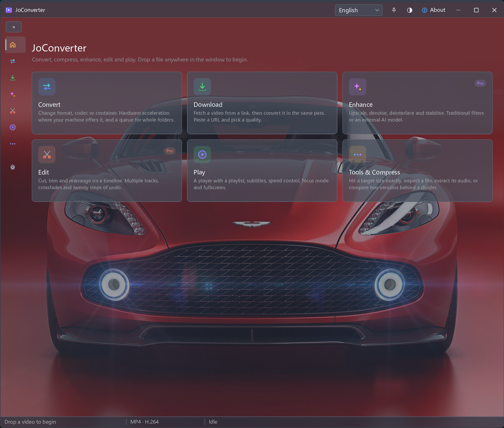Open Enhance from the sidebar sparkle icon

tap(13, 94)
